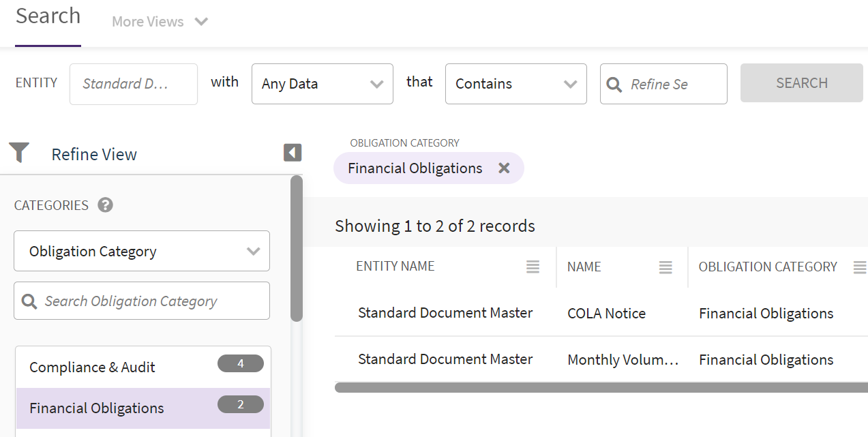This screenshot has height=437, width=868.
Task: Click the filter funnel icon
Action: point(19,153)
